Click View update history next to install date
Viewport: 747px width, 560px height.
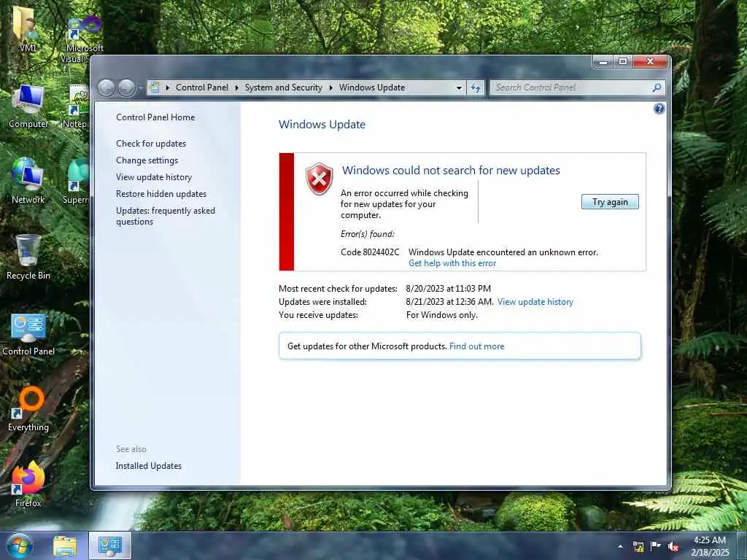[x=535, y=302]
